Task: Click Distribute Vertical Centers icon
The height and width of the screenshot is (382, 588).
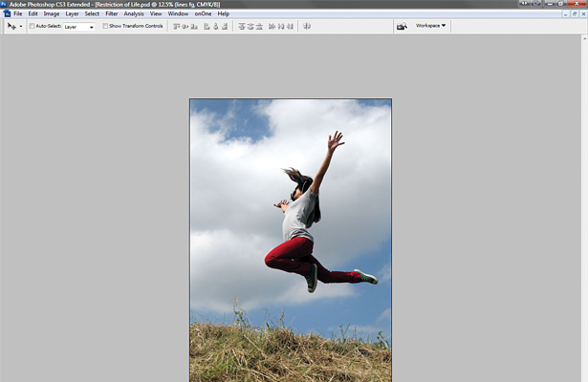Action: click(250, 26)
